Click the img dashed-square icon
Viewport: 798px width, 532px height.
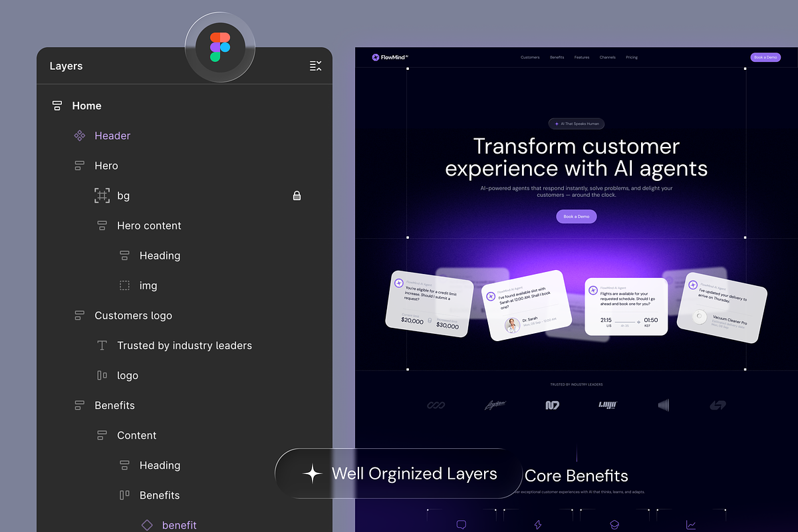(124, 285)
